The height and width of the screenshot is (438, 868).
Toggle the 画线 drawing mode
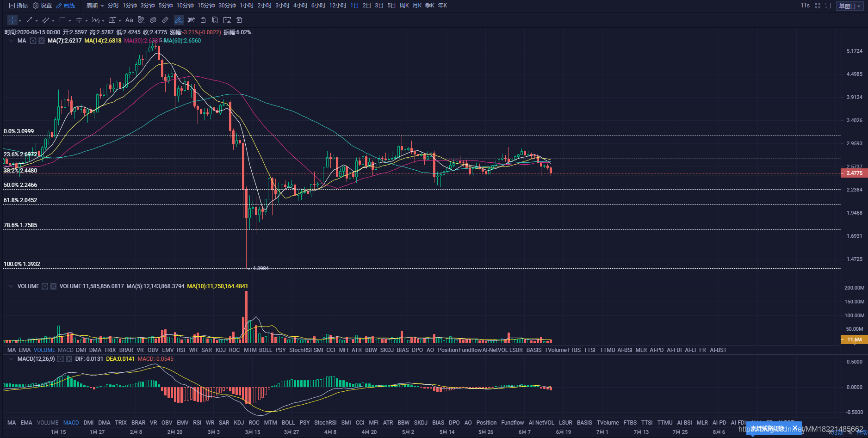click(x=66, y=6)
